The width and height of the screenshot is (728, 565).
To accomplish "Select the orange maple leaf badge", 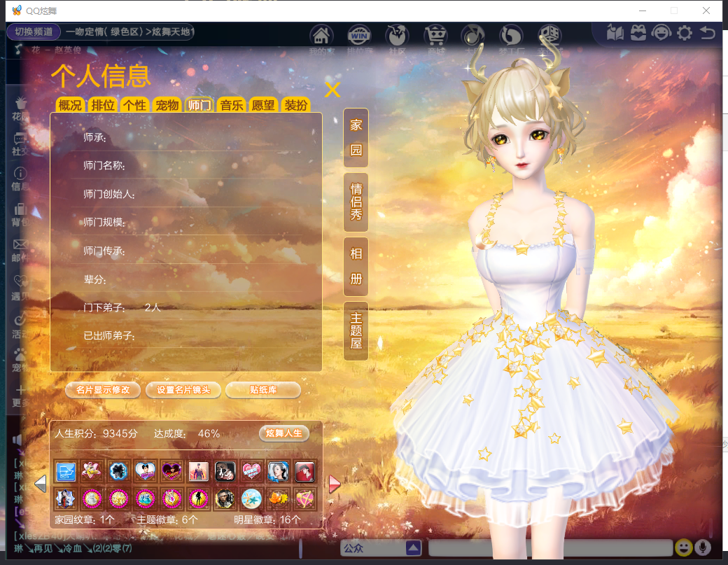I will pyautogui.click(x=278, y=499).
